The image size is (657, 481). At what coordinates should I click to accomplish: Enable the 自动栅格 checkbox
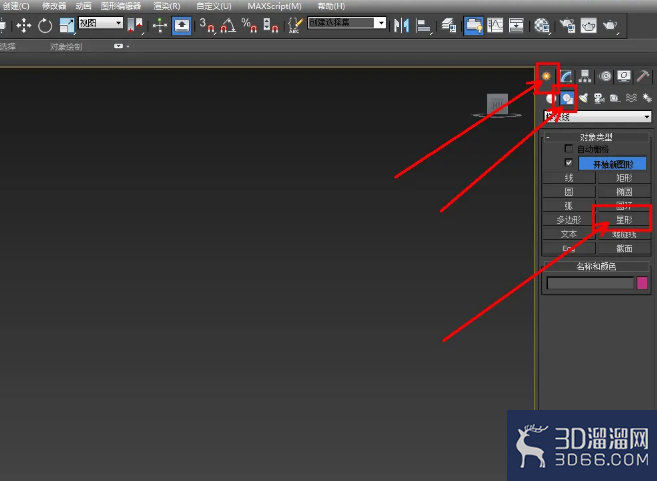[x=569, y=148]
